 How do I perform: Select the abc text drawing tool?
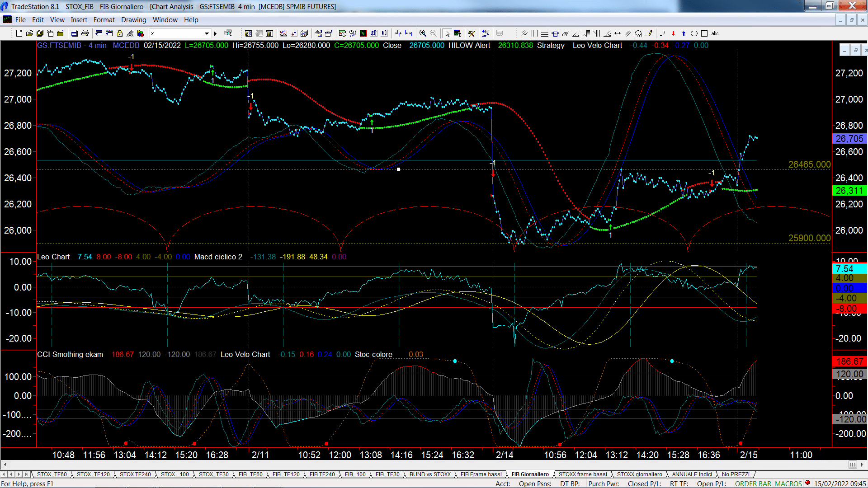715,33
